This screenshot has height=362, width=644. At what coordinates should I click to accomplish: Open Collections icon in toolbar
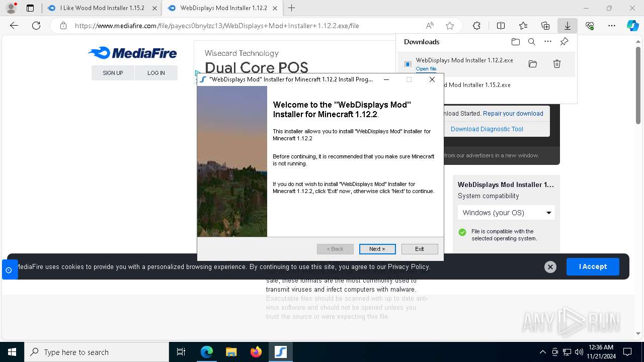click(x=545, y=26)
